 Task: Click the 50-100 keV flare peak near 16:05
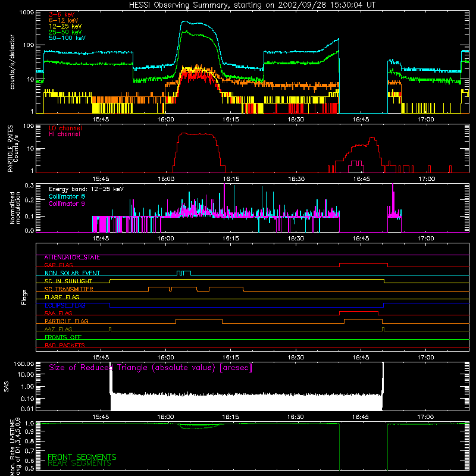[184, 21]
